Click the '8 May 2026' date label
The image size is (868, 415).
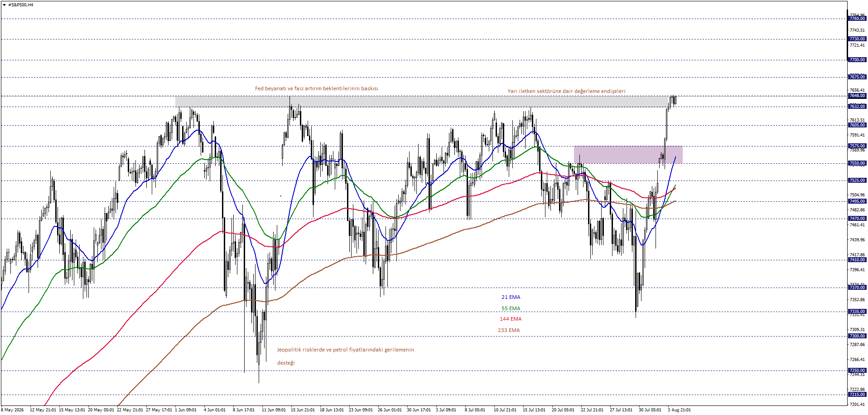13,410
